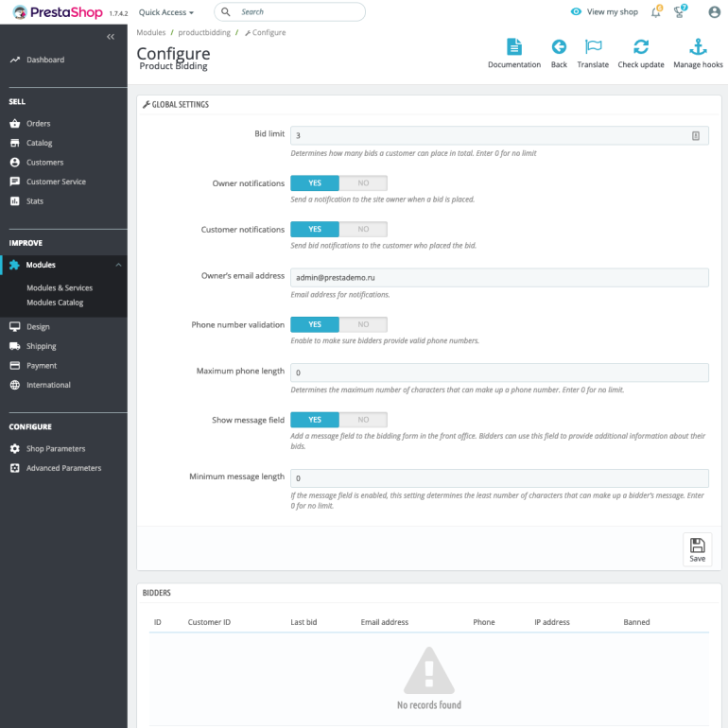Click the Dashboard trend icon
728x728 pixels.
(x=15, y=60)
